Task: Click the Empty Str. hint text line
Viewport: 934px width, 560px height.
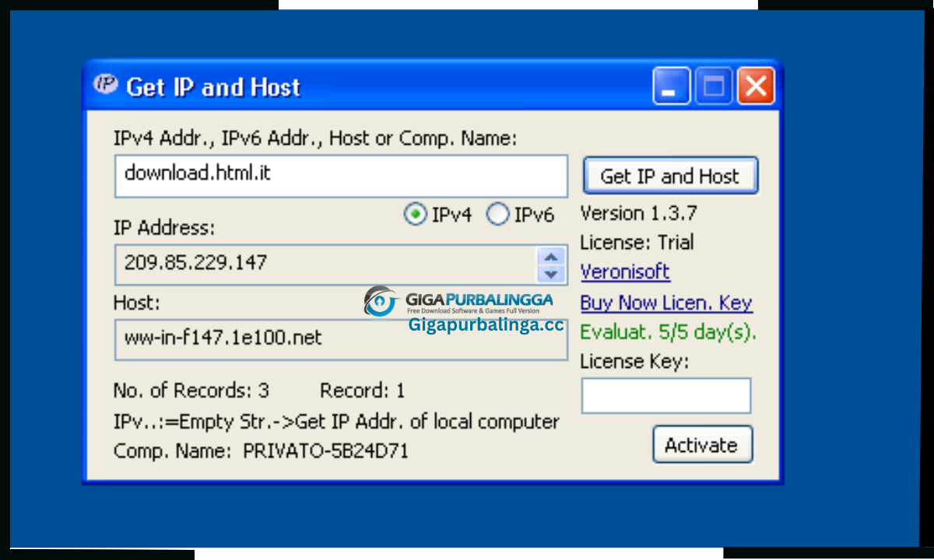Action: click(x=336, y=422)
